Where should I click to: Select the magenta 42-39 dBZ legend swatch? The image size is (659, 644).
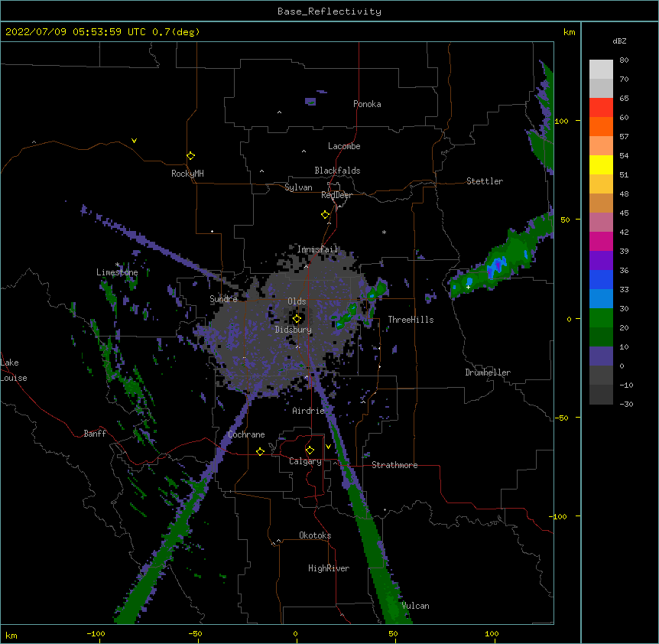(x=601, y=241)
